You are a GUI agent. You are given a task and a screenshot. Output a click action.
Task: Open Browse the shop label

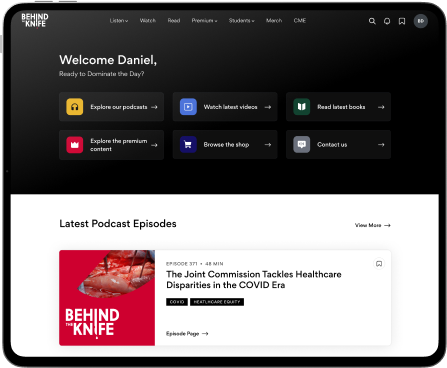click(x=226, y=145)
